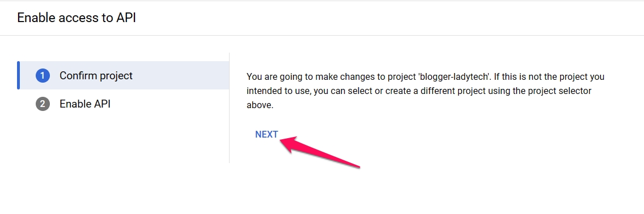Switch to the Enable API step label

[85, 104]
